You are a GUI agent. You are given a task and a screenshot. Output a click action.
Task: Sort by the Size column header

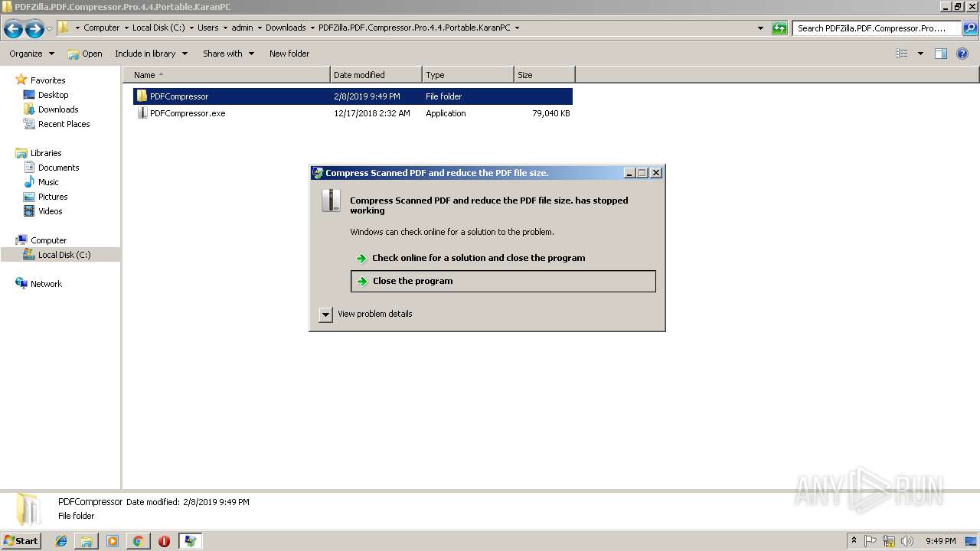544,75
